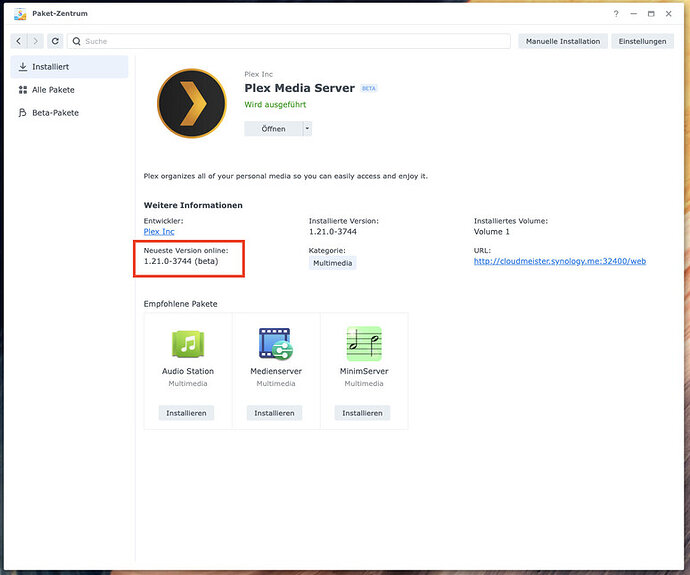The image size is (690, 575).
Task: Close the Paket-Zentrum window
Action: 669,14
